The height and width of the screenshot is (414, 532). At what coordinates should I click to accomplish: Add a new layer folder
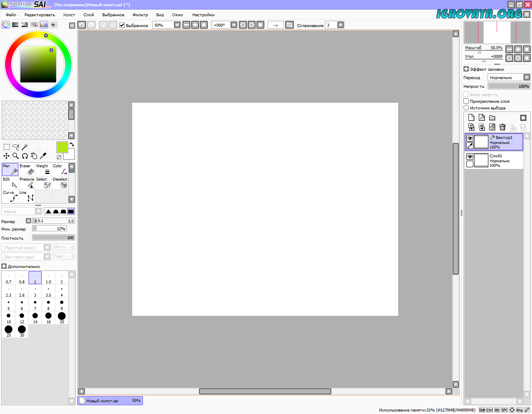click(x=492, y=118)
